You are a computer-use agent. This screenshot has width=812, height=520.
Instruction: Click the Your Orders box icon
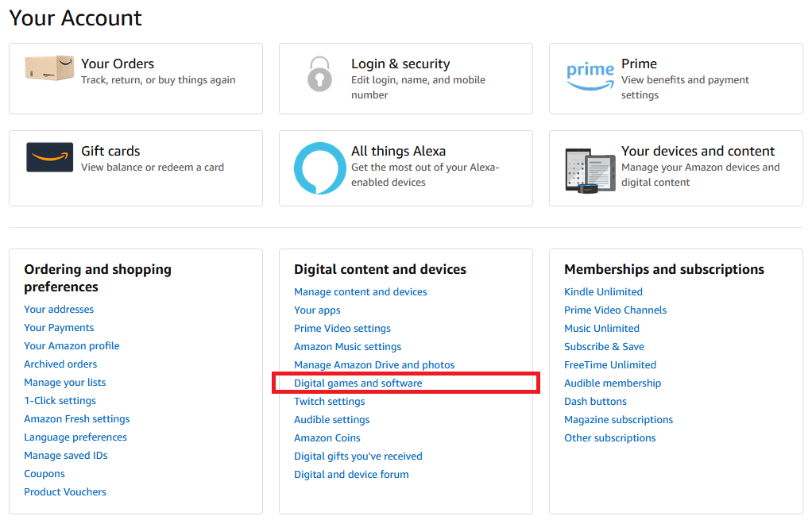click(49, 68)
